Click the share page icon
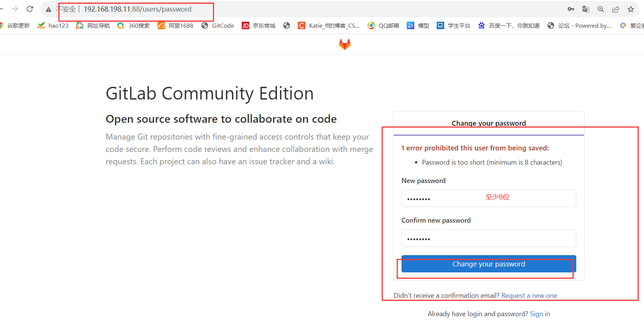Viewport: 644px width, 333px height. 616,9
